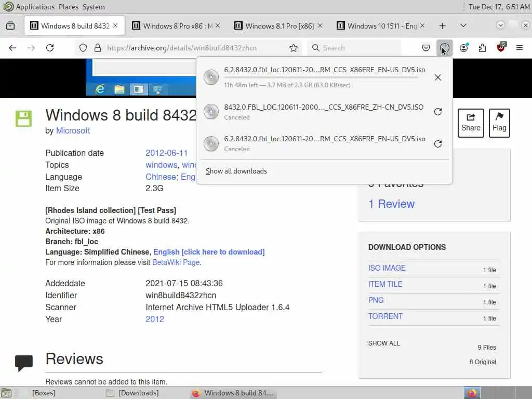
Task: Click the Search input box
Action: pos(354,48)
